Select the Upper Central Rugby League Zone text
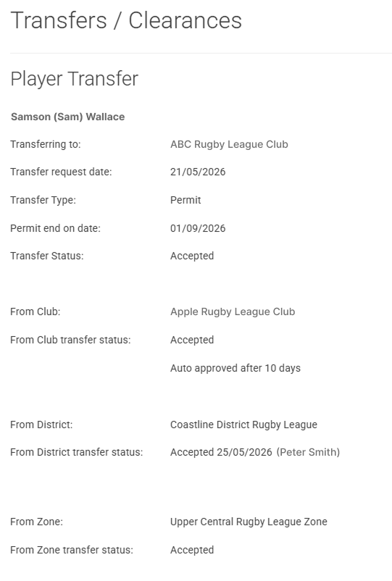 pos(249,522)
